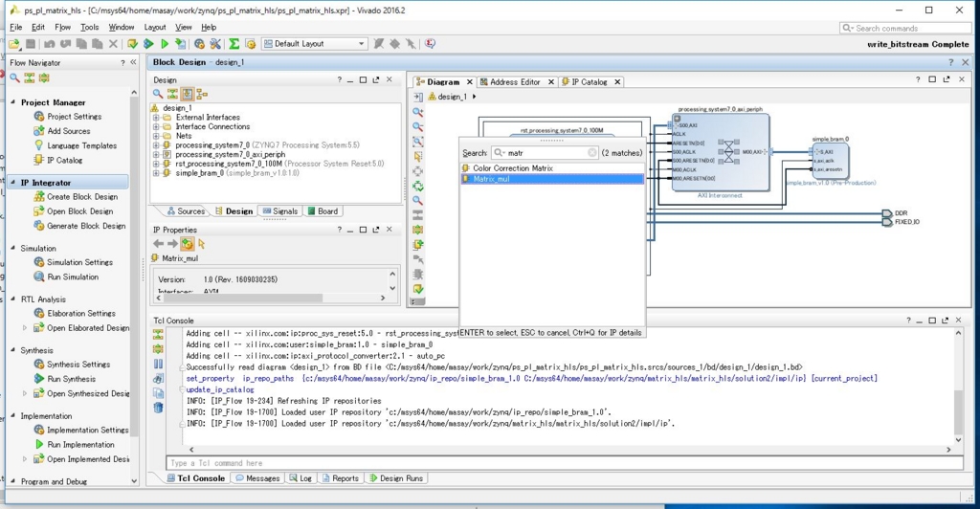Switch to the Address Editor tab
Screen dimensions: 980x509
[x=515, y=82]
